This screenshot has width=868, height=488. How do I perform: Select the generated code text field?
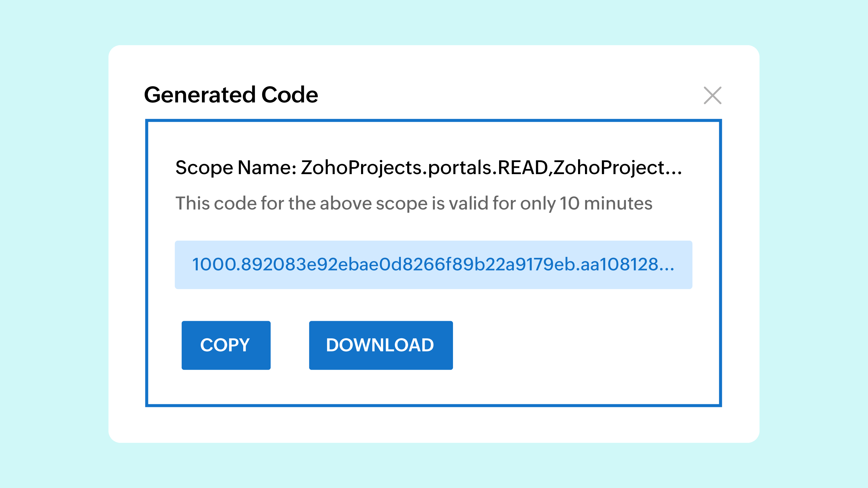pos(433,265)
